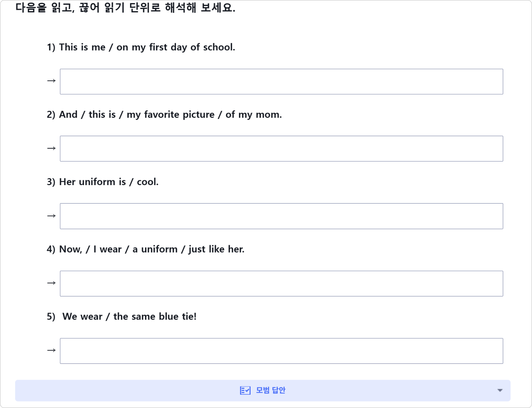Viewport: 532px width, 408px height.
Task: Click the sentence 'This is me / on my first day of school.'
Action: coord(147,47)
